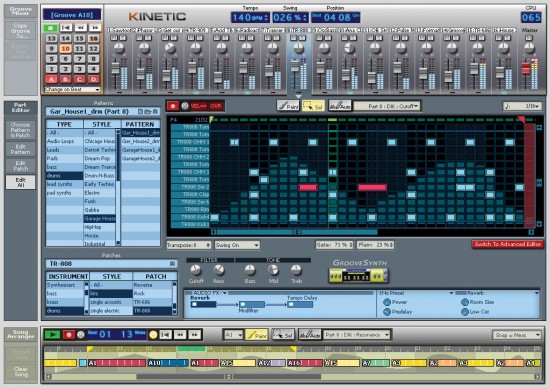Screen dimensions: 550x388
Task: Open the Edit Pattern view
Action: tap(20, 149)
